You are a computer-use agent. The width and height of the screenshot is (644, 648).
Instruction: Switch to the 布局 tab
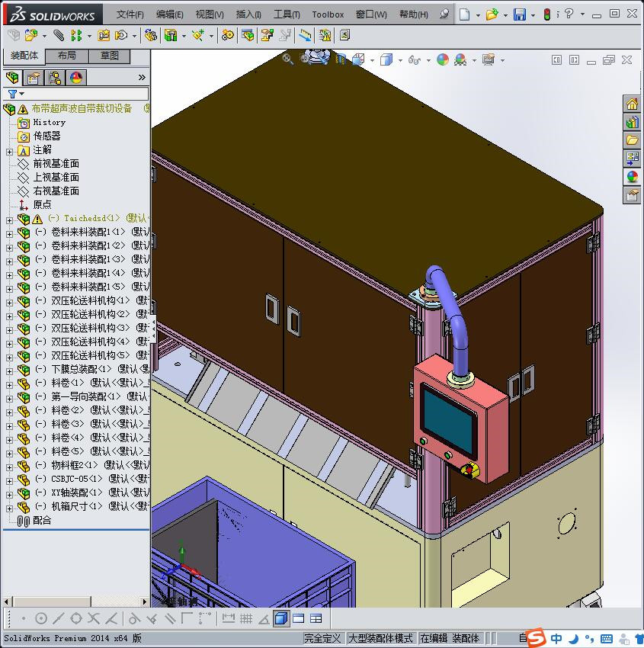(66, 56)
